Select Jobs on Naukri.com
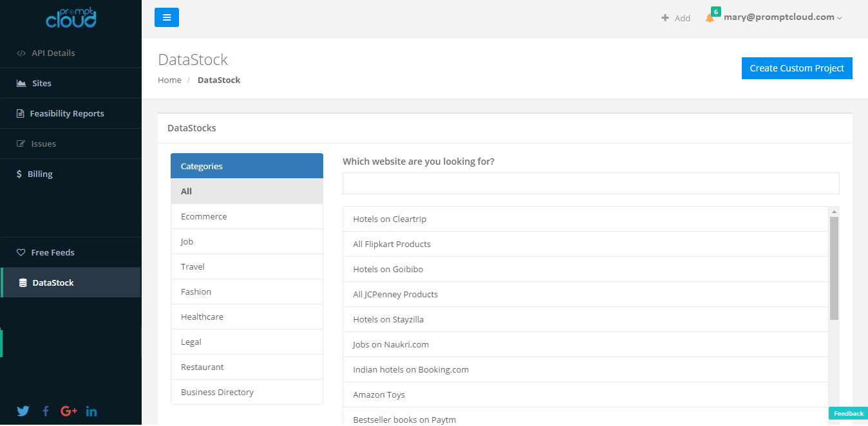Viewport: 868px width, 426px height. [585, 344]
